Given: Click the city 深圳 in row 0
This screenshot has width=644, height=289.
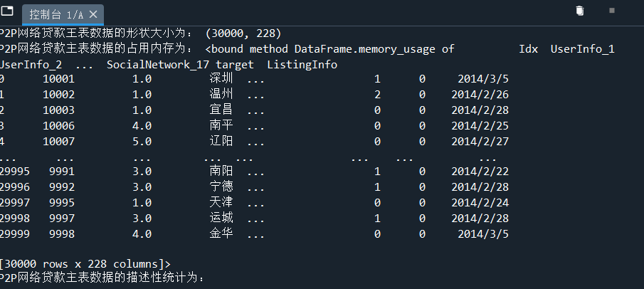Looking at the screenshot, I should pos(221,80).
